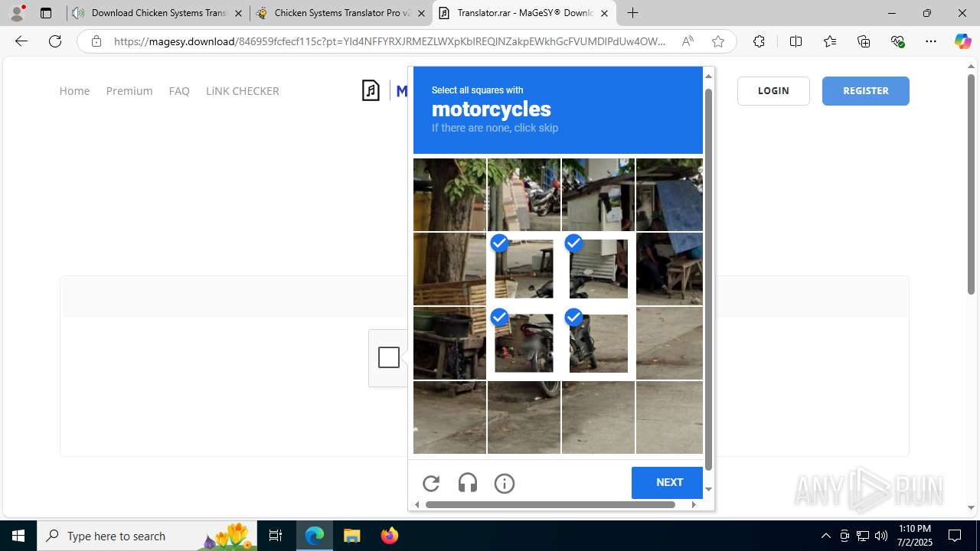Click captcha scroll down arrow

coord(708,489)
